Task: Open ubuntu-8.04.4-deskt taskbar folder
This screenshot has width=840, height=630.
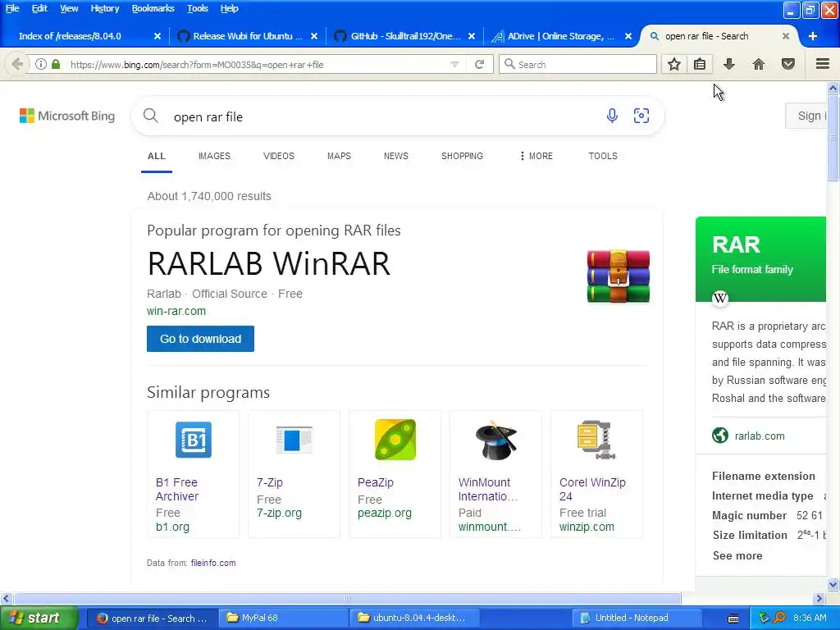Action: 413,618
